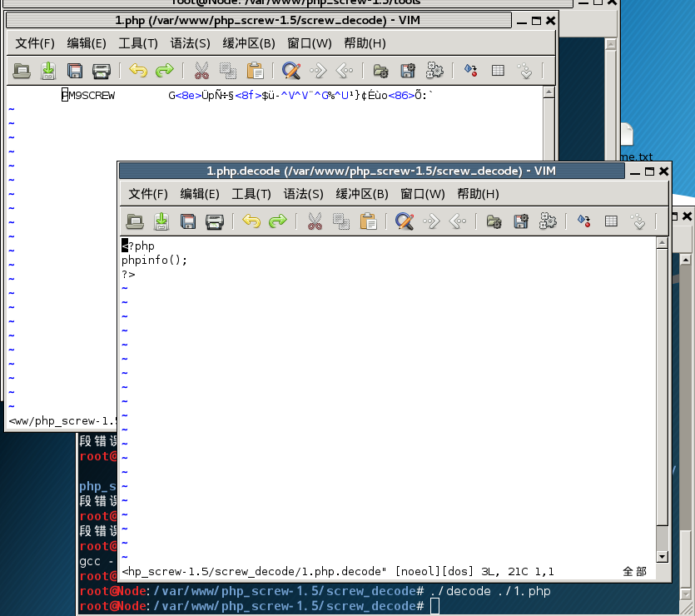Click scrollbar down arrow in 1.php.decode window
Viewport: 695px width, 616px height.
[x=662, y=557]
